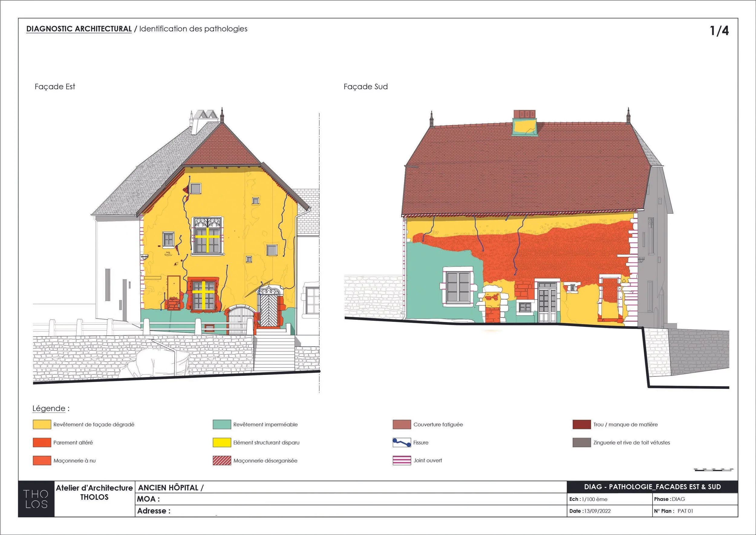Click the dark red 'Trou / manque de matière' swatch
The height and width of the screenshot is (535, 756).
pos(582,424)
